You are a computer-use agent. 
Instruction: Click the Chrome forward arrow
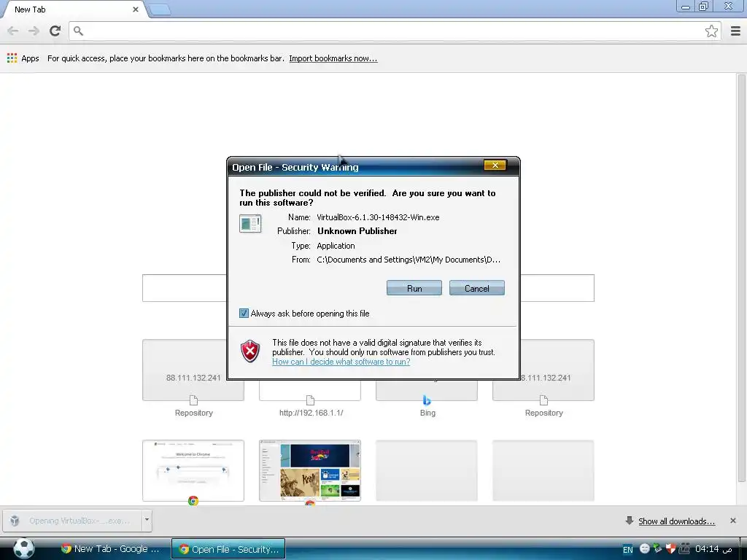34,31
